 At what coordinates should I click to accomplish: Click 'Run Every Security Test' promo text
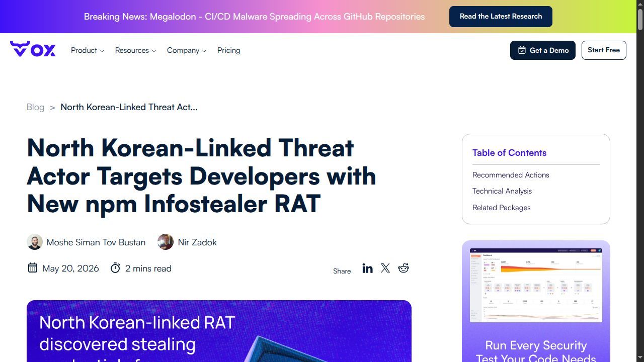coord(536,351)
